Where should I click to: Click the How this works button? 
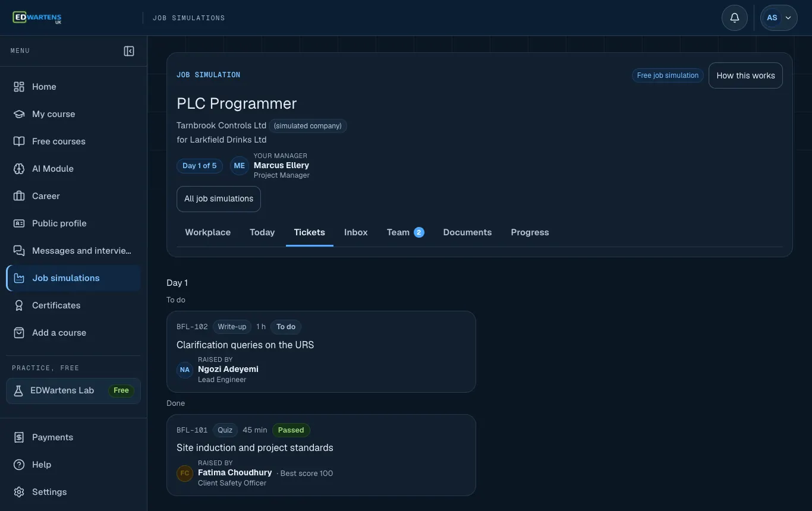(x=745, y=75)
